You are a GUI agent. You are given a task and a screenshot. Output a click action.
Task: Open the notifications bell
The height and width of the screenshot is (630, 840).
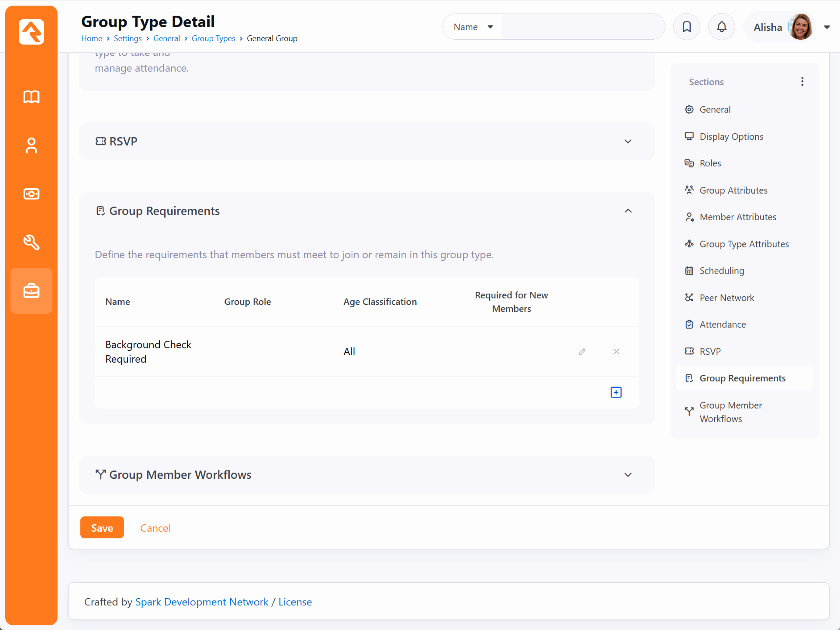click(721, 27)
